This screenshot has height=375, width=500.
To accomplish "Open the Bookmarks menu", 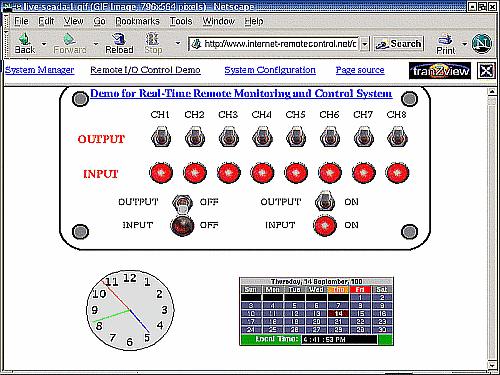I will [137, 21].
